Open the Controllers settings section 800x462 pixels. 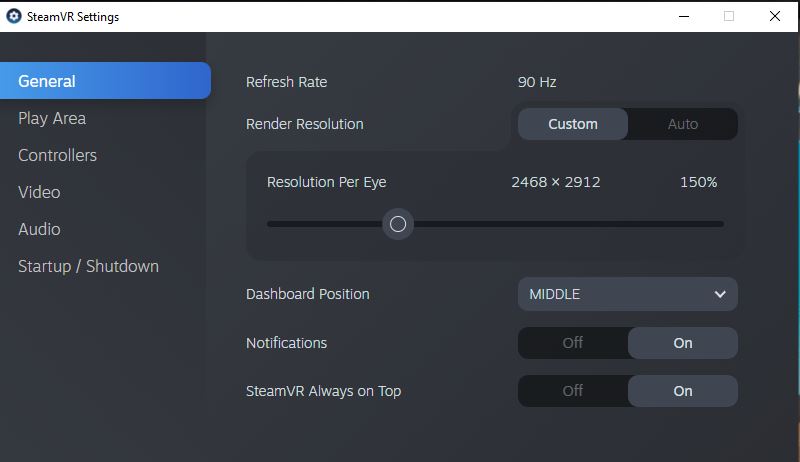[58, 155]
